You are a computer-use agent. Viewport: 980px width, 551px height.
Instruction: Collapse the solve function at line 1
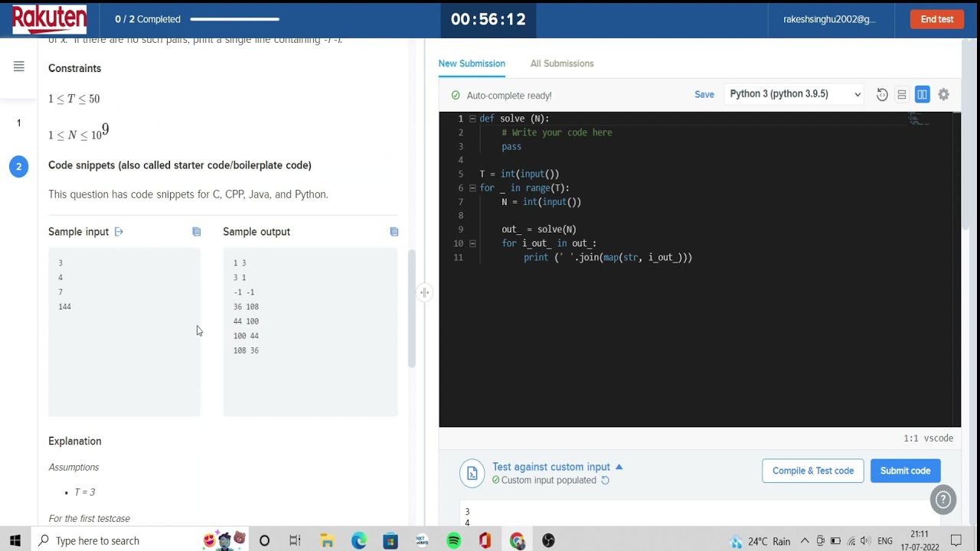(x=472, y=119)
